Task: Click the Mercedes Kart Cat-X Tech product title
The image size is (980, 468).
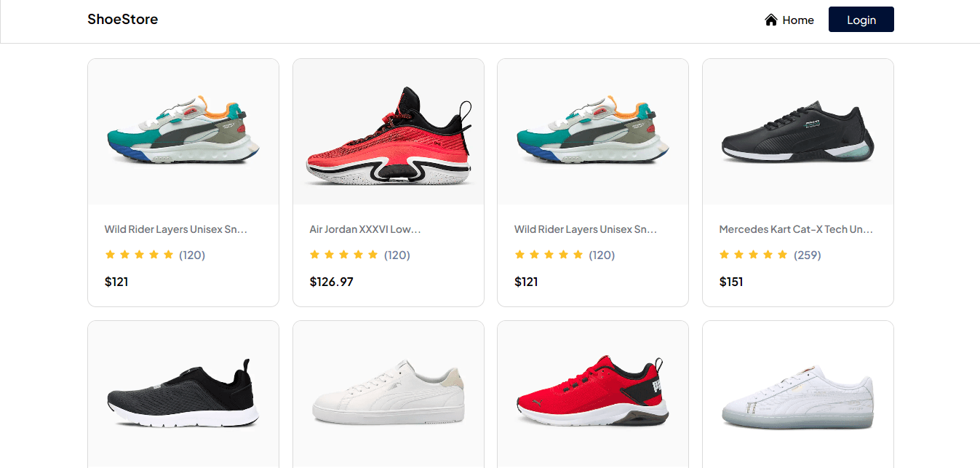Action: click(796, 229)
